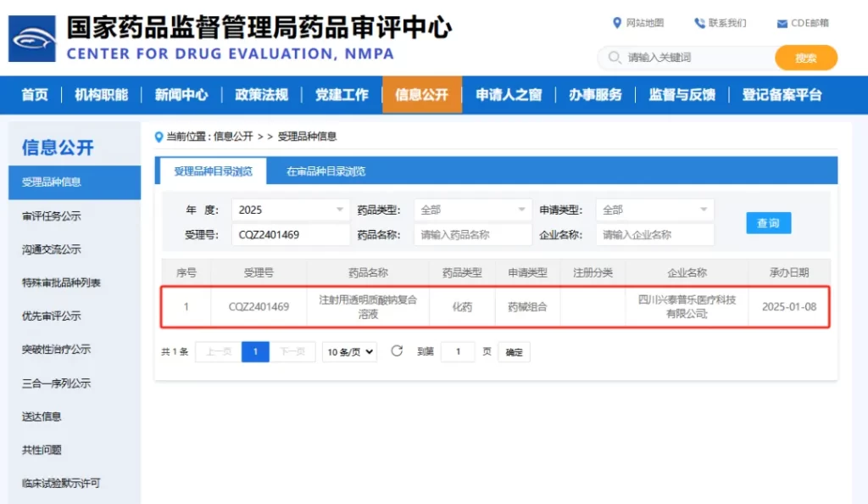Click the site map location pin icon

pyautogui.click(x=617, y=23)
